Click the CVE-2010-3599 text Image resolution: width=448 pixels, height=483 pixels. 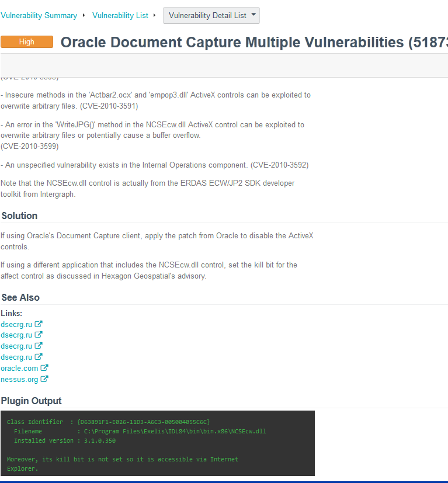click(30, 146)
